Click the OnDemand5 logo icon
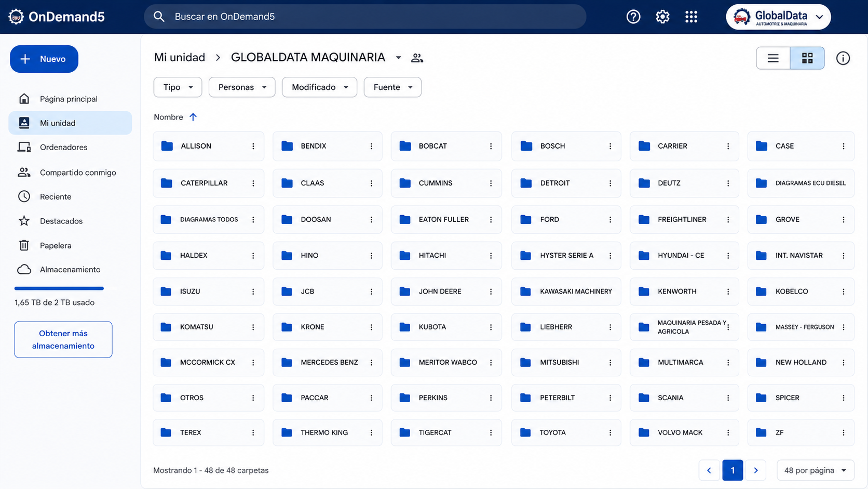 point(16,17)
